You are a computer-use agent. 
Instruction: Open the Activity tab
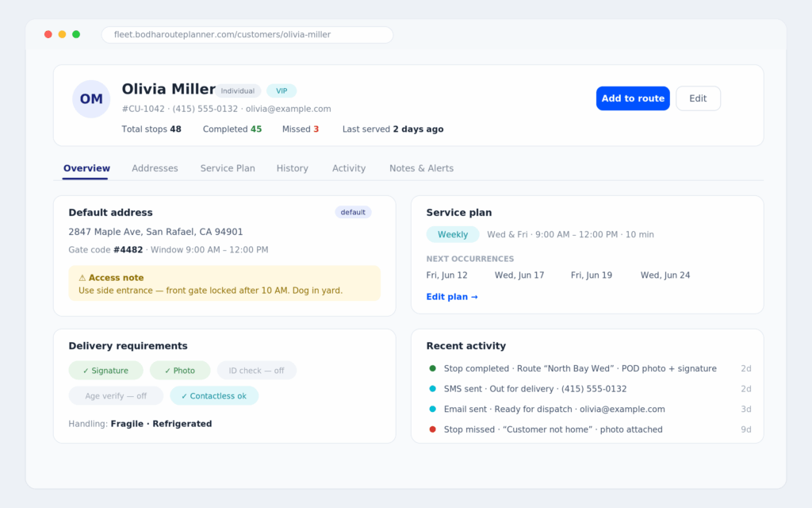click(349, 168)
